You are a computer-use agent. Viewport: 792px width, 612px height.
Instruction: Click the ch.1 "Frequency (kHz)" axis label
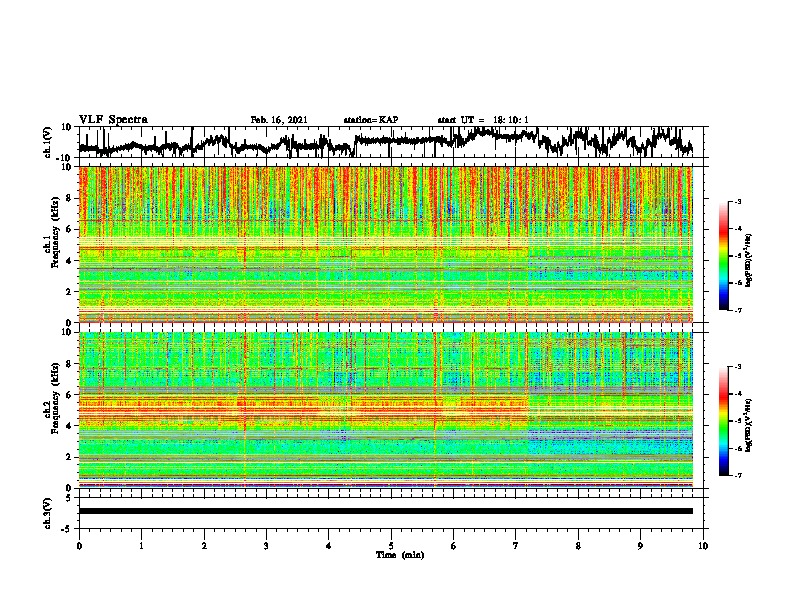pos(55,232)
